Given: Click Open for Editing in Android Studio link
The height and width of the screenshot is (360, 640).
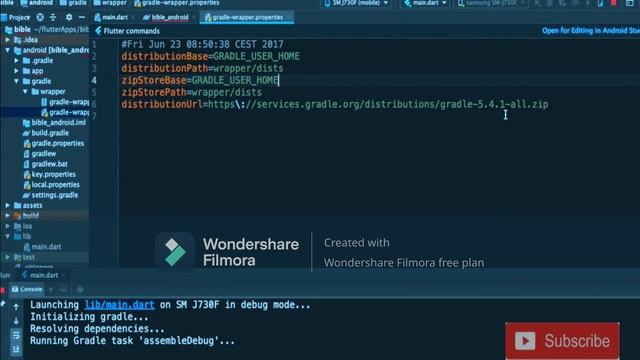Looking at the screenshot, I should point(591,31).
